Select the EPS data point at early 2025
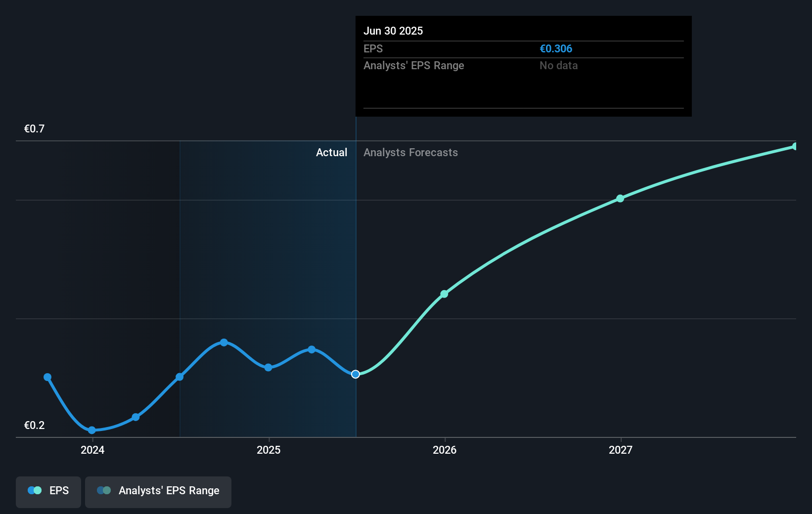Viewport: 812px width, 514px height. 268,367
